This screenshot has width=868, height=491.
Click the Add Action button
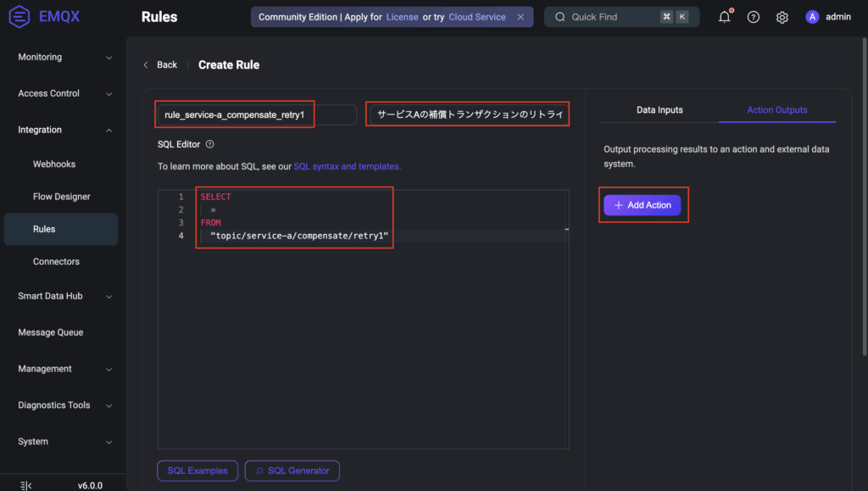tap(642, 205)
